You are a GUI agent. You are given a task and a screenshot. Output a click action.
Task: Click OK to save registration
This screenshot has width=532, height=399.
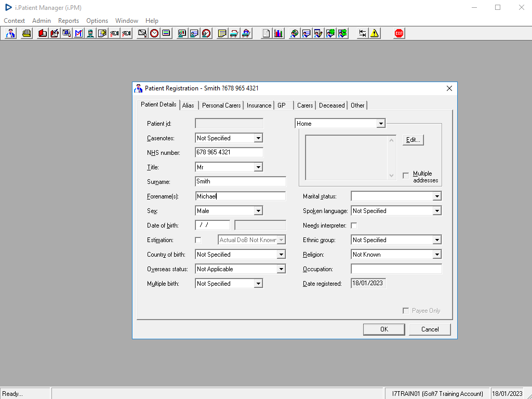384,329
